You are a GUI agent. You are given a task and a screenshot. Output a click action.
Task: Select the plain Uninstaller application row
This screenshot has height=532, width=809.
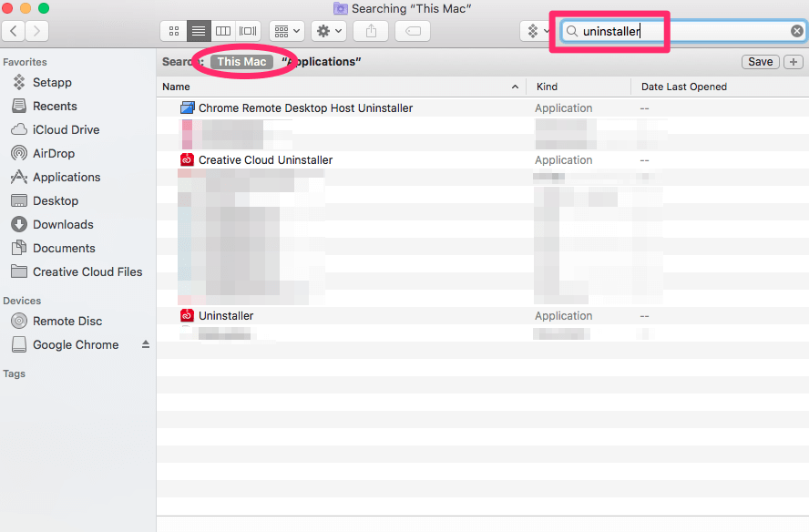coord(483,316)
